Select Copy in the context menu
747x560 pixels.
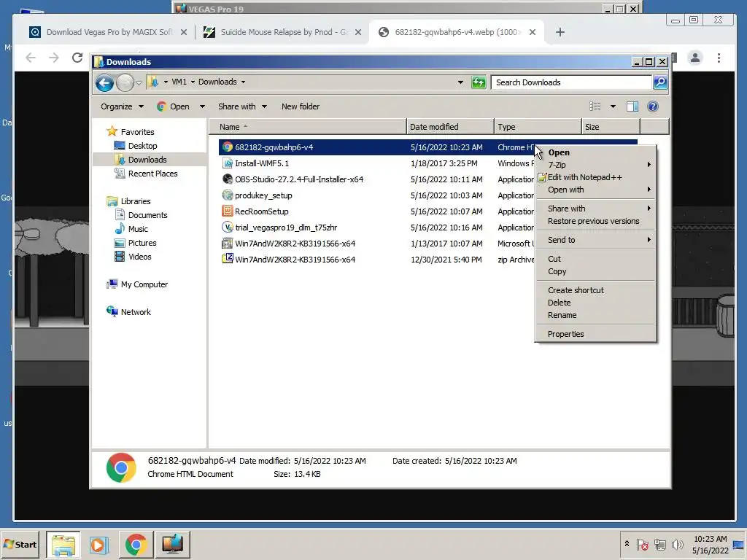click(595, 271)
